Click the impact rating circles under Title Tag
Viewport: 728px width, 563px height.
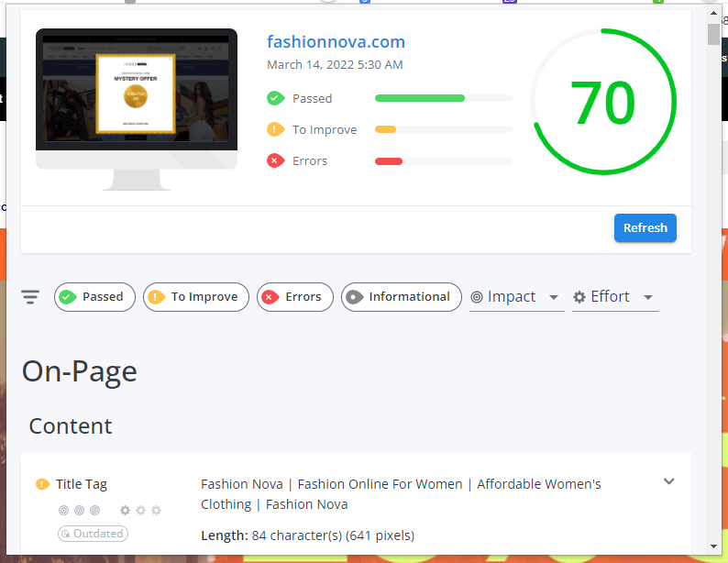80,510
